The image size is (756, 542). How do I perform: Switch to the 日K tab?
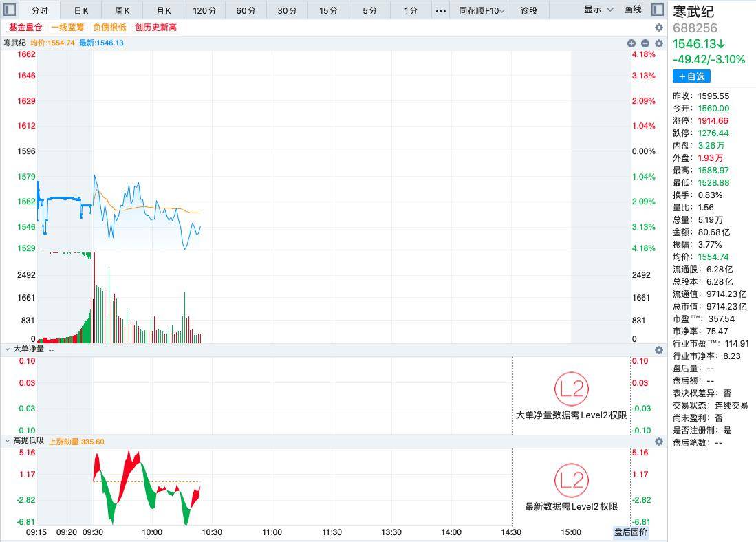pyautogui.click(x=81, y=10)
